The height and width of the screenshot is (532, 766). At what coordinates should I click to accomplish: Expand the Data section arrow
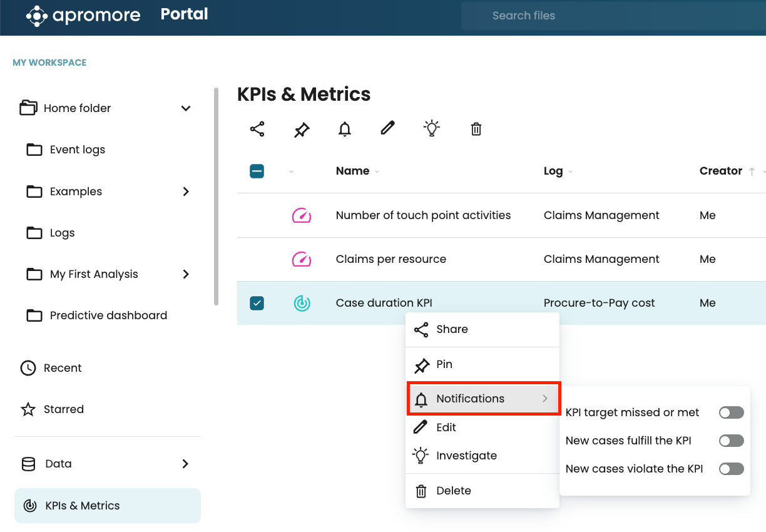point(185,464)
